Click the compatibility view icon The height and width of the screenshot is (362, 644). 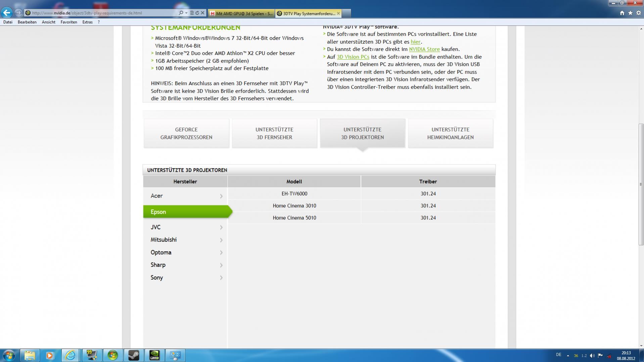click(x=192, y=13)
